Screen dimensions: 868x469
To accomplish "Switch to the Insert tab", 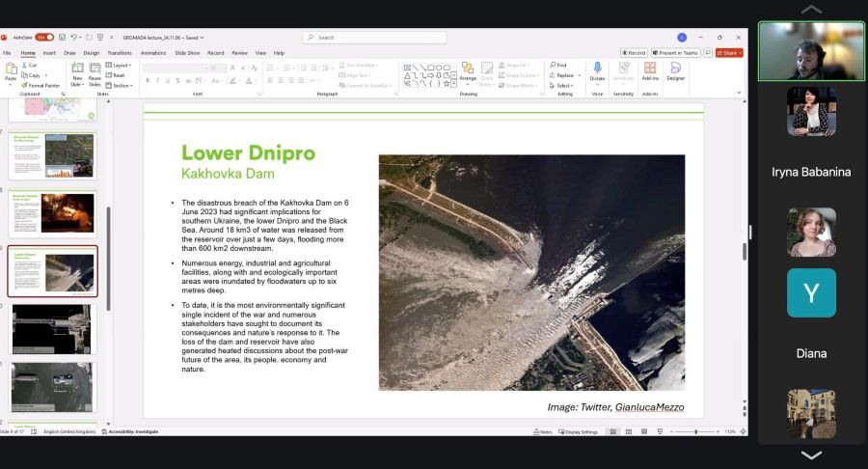I will point(49,53).
